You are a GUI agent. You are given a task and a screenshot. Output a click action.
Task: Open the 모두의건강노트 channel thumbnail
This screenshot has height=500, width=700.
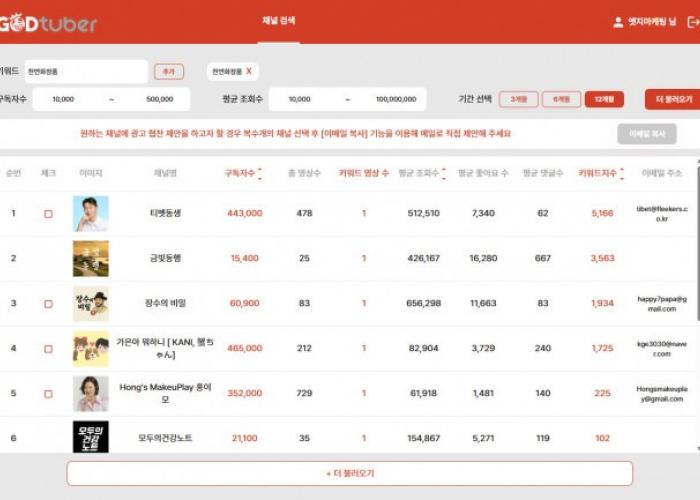[x=91, y=437]
